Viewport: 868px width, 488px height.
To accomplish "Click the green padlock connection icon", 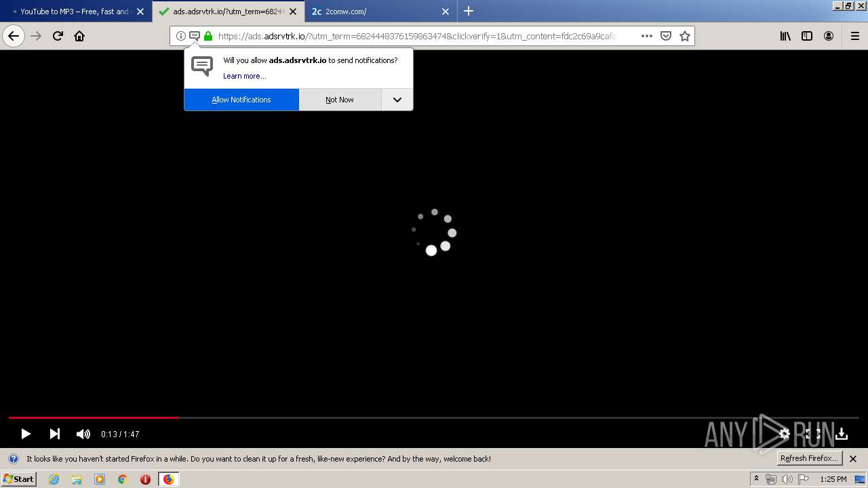I will click(208, 36).
